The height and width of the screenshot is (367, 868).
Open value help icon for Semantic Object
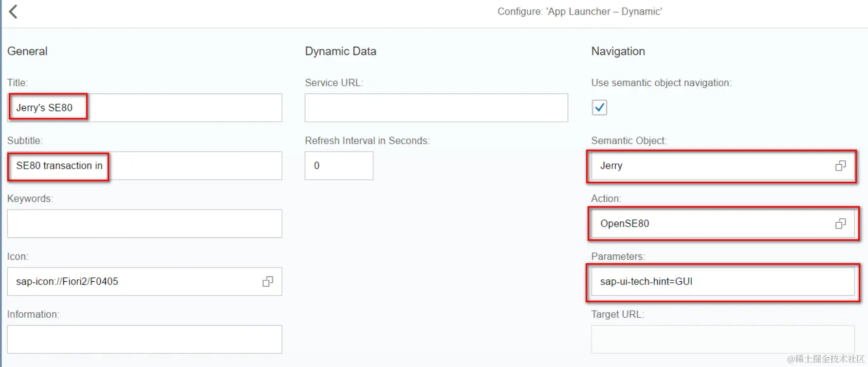840,166
